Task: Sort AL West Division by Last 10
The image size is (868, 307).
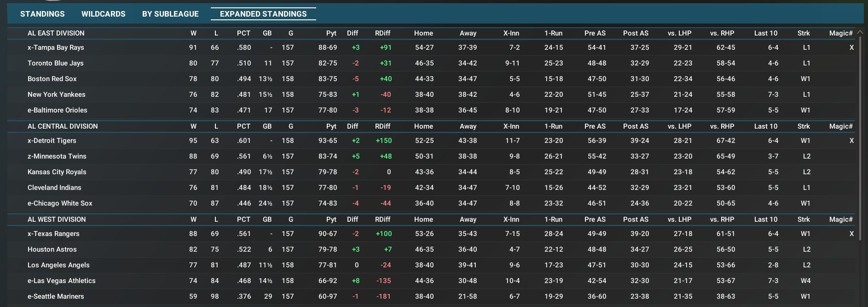Action: [765, 219]
